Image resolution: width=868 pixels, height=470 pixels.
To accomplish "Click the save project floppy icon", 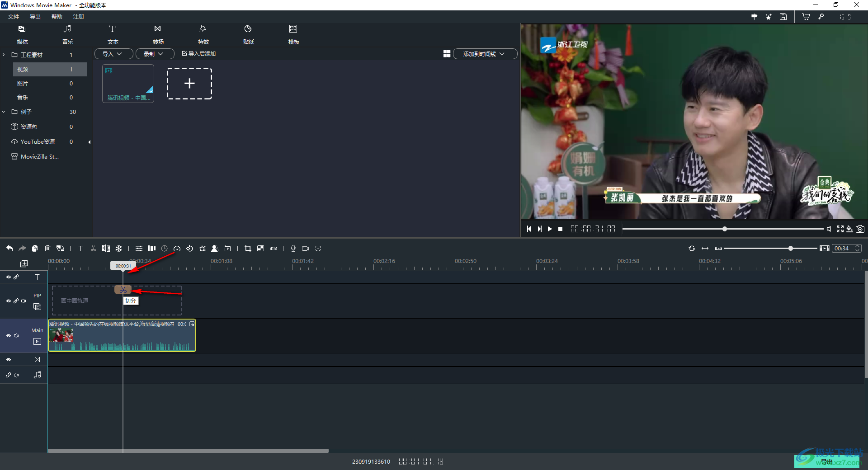I will 783,17.
